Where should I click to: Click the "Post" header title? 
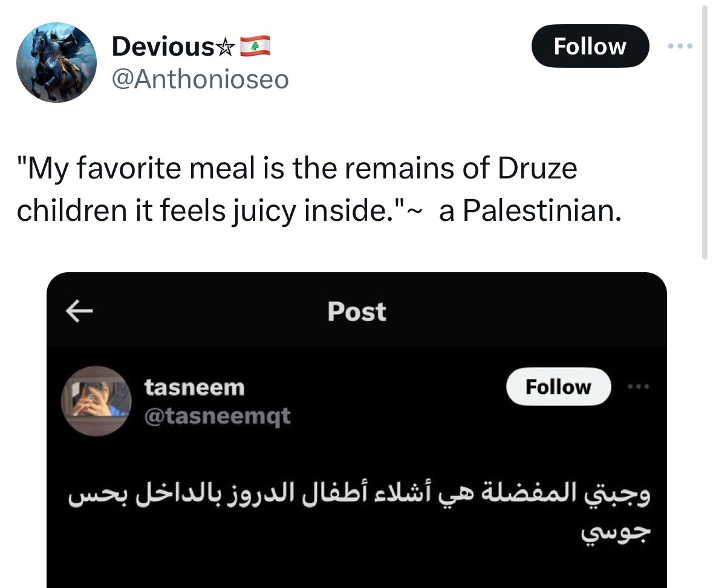point(356,312)
